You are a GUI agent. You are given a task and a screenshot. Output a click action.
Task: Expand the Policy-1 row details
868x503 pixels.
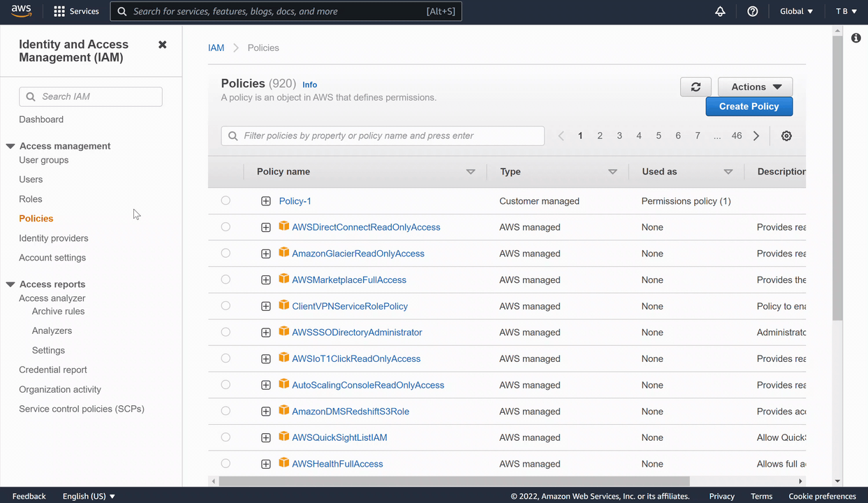click(266, 201)
